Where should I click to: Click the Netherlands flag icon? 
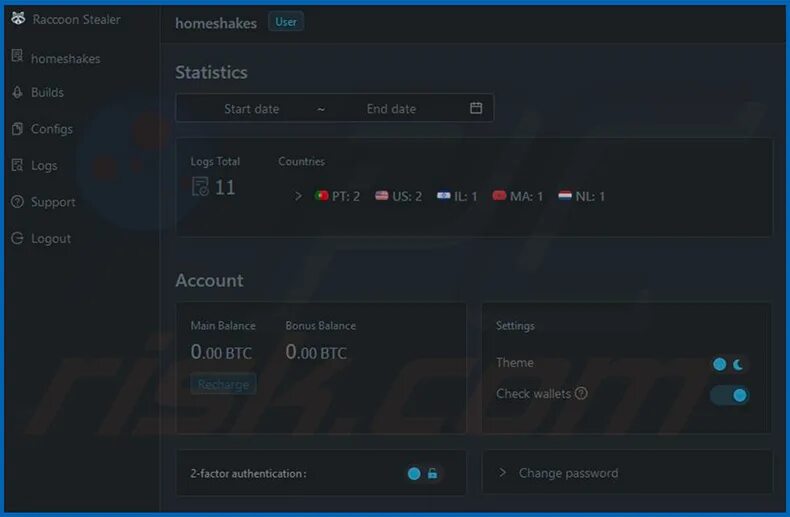point(565,196)
